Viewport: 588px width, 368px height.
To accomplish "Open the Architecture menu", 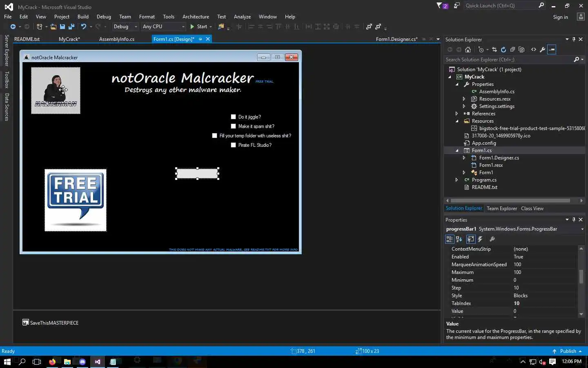I will click(x=196, y=17).
